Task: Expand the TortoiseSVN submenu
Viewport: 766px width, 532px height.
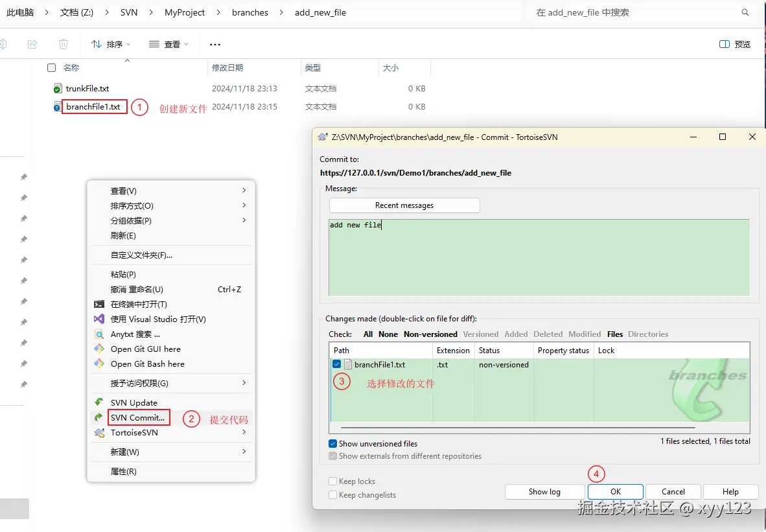Action: (x=171, y=433)
